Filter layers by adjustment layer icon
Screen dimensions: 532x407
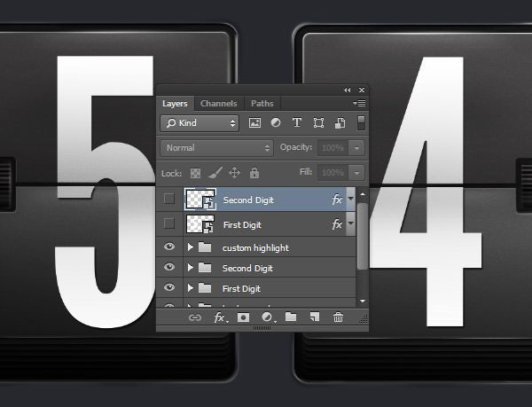tap(276, 122)
